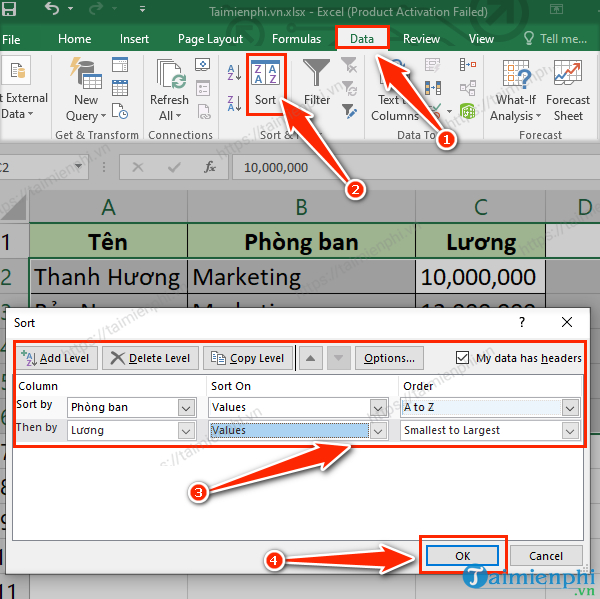
Task: Switch to the Home tab
Action: 75,39
